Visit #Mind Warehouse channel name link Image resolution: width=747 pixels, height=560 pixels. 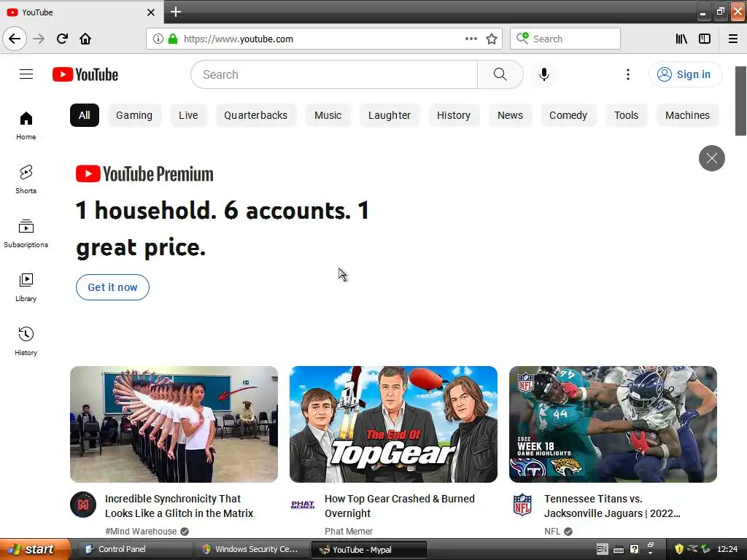coord(141,531)
